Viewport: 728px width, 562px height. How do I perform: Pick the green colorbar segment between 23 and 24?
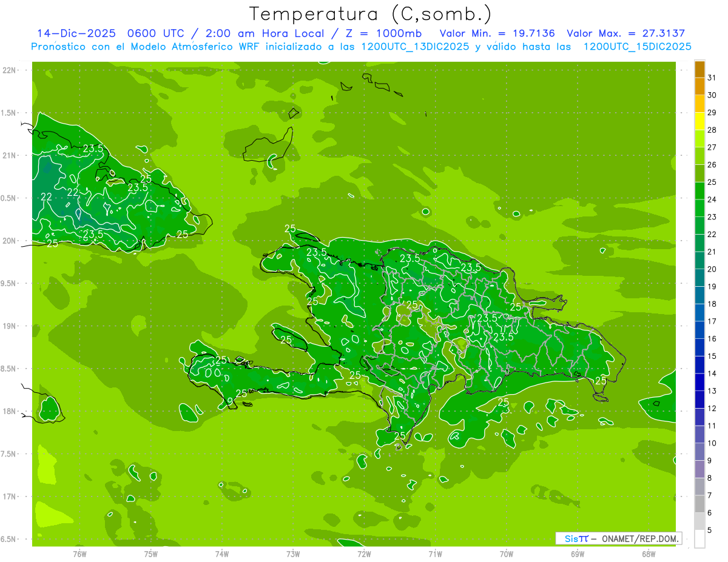click(699, 208)
